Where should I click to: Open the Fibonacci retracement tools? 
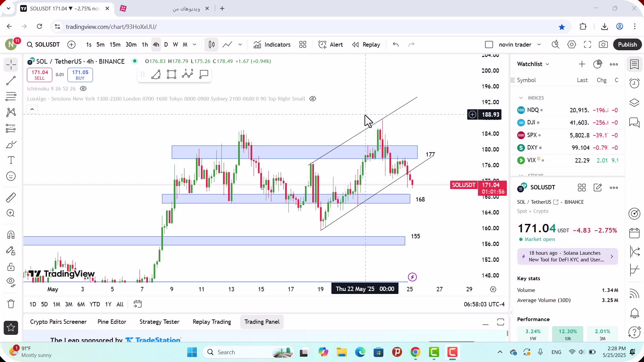coord(11,97)
